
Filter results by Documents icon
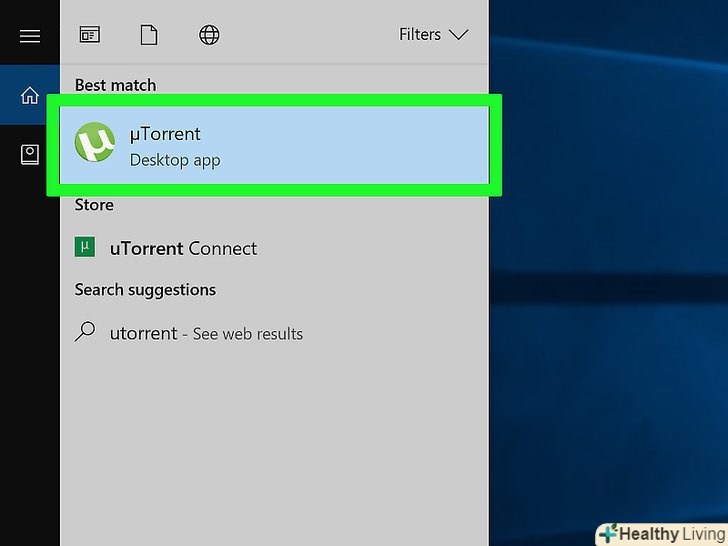tap(149, 35)
